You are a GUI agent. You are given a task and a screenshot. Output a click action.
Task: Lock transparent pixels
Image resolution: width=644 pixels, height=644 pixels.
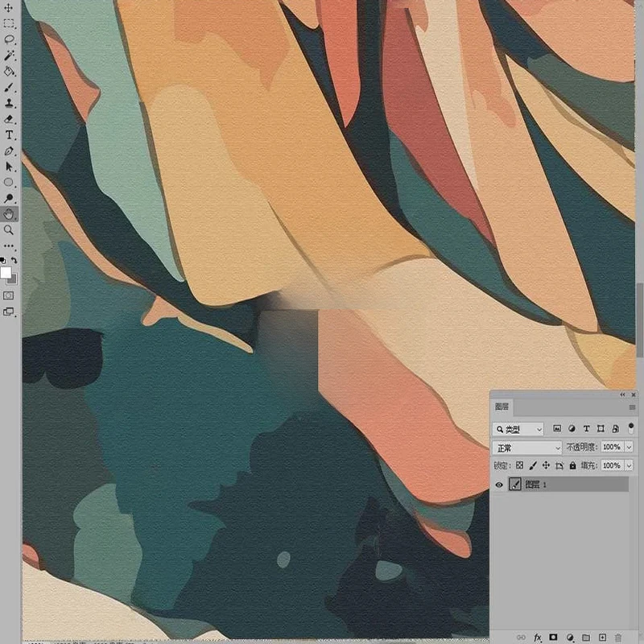pyautogui.click(x=519, y=465)
